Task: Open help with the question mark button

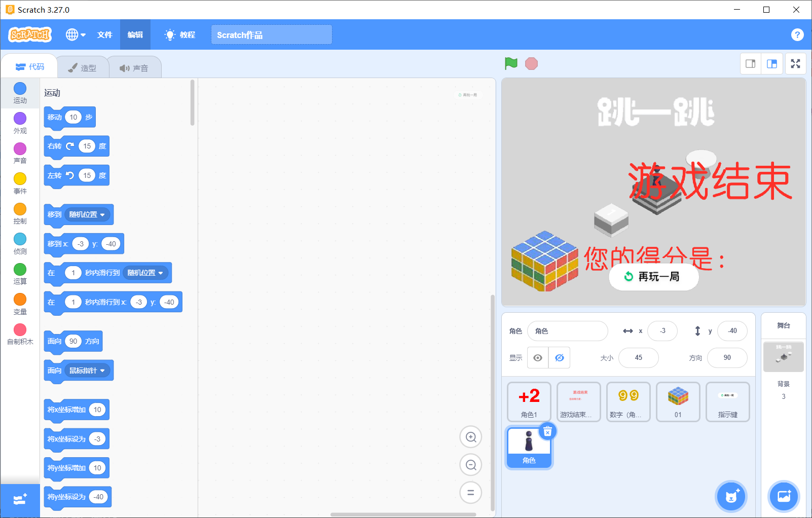Action: pos(797,34)
